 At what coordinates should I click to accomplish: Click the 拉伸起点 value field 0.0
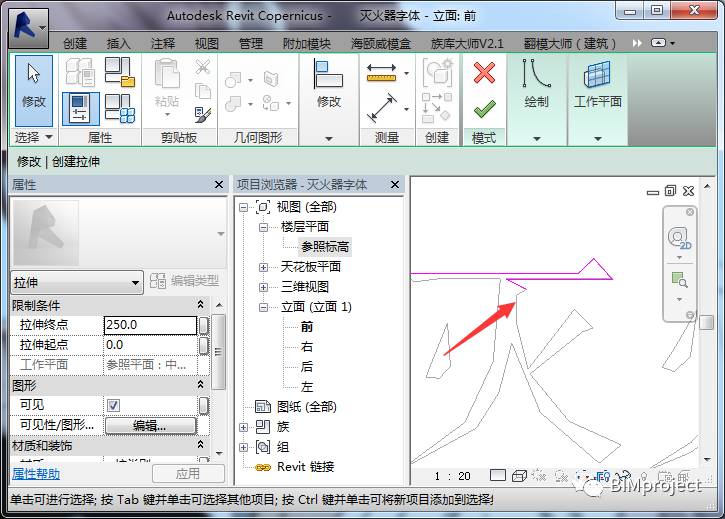click(x=150, y=345)
